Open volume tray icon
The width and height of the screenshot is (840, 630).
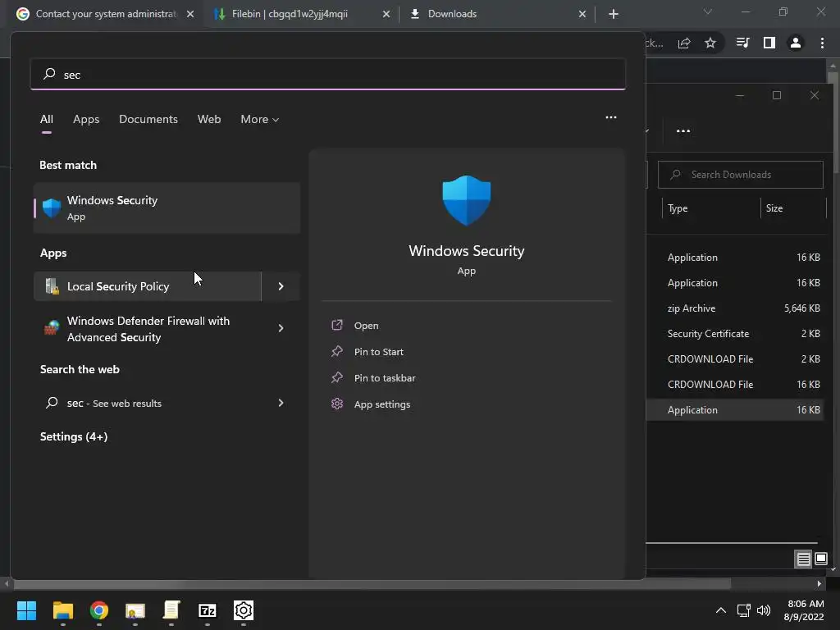764,610
